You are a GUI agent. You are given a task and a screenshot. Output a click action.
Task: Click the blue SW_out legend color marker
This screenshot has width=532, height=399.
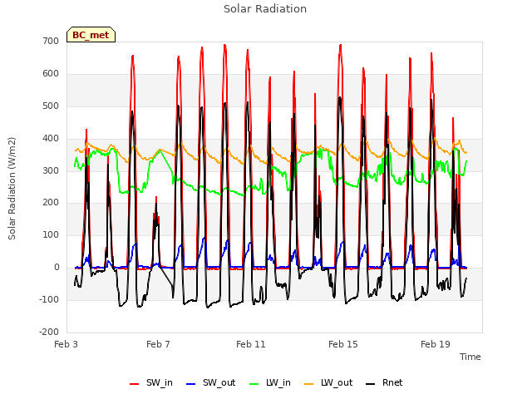click(x=191, y=384)
